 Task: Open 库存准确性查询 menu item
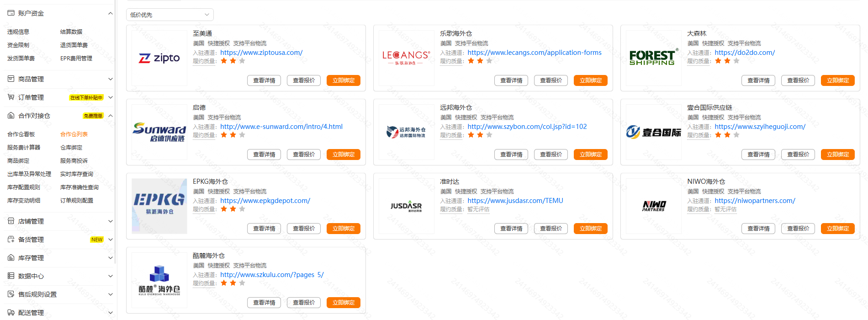79,187
